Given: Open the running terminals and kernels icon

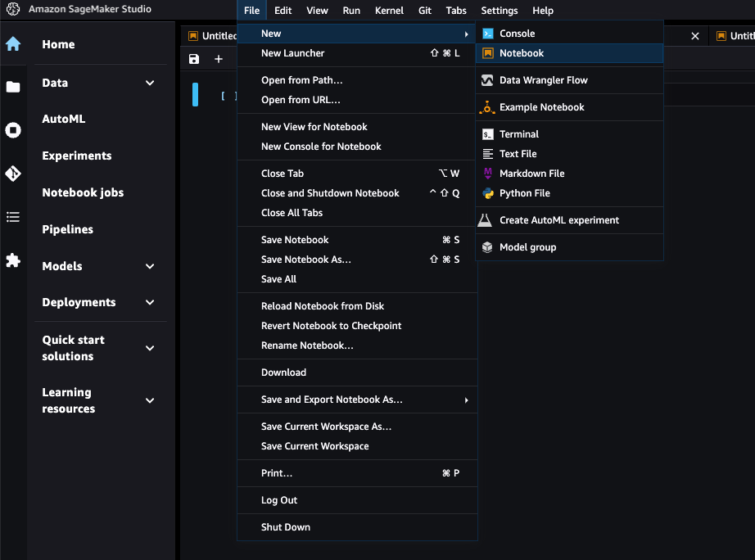Looking at the screenshot, I should [x=13, y=130].
